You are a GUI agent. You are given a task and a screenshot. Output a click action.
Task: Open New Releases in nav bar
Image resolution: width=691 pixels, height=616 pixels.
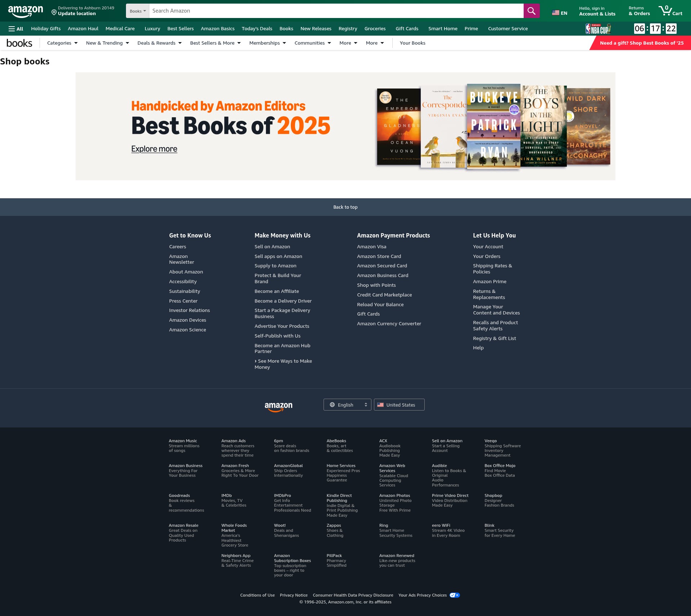316,29
